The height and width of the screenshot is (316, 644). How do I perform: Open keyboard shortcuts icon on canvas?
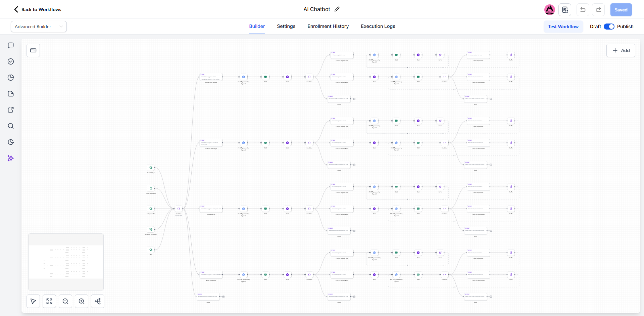click(33, 50)
